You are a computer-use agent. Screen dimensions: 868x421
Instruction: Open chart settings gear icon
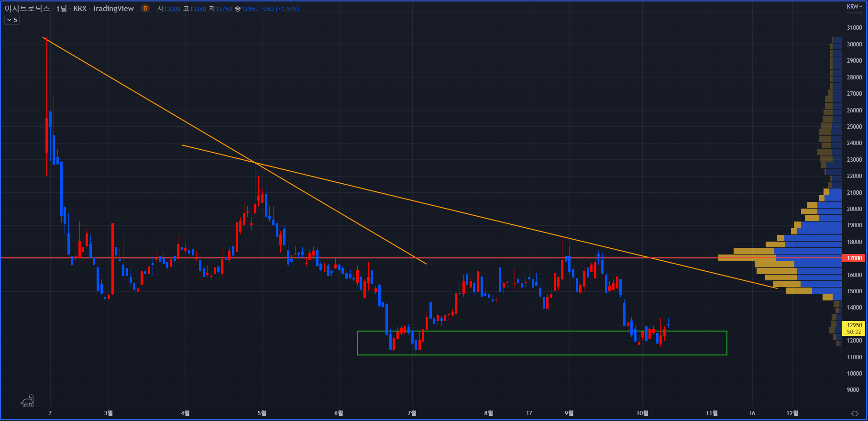coord(855,413)
